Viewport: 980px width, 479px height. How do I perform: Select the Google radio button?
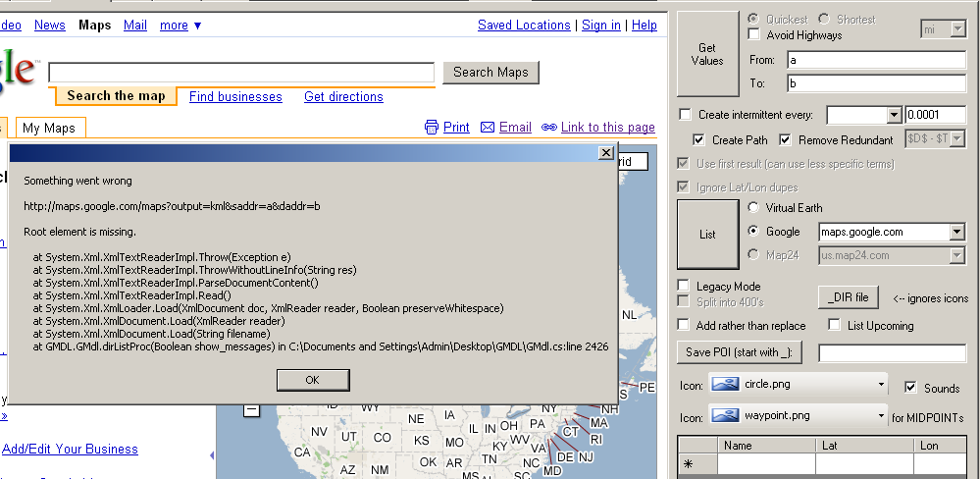pyautogui.click(x=753, y=231)
